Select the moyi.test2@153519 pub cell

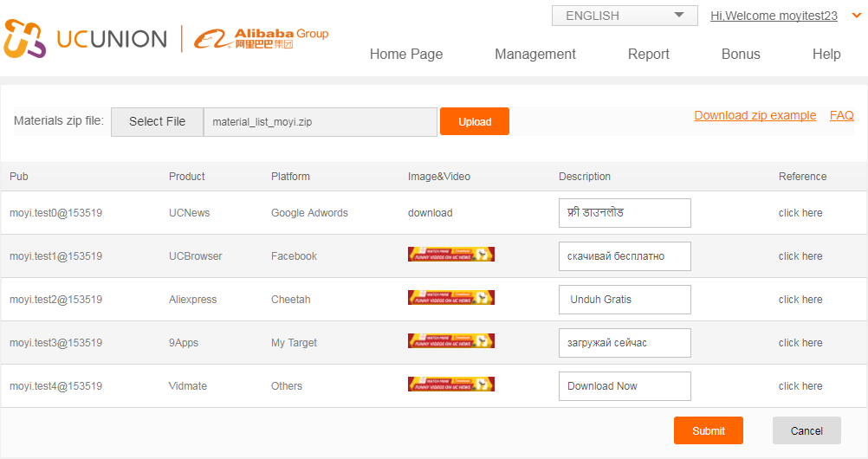[56, 299]
